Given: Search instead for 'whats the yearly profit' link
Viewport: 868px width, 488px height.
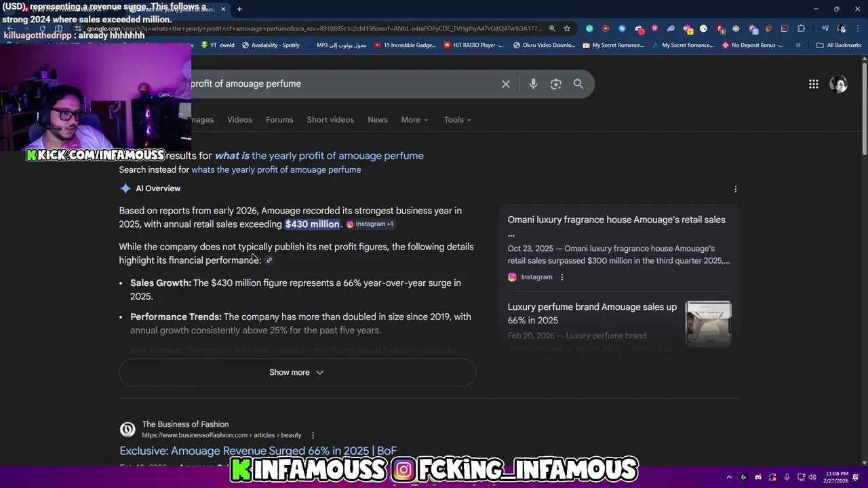Looking at the screenshot, I should point(276,170).
